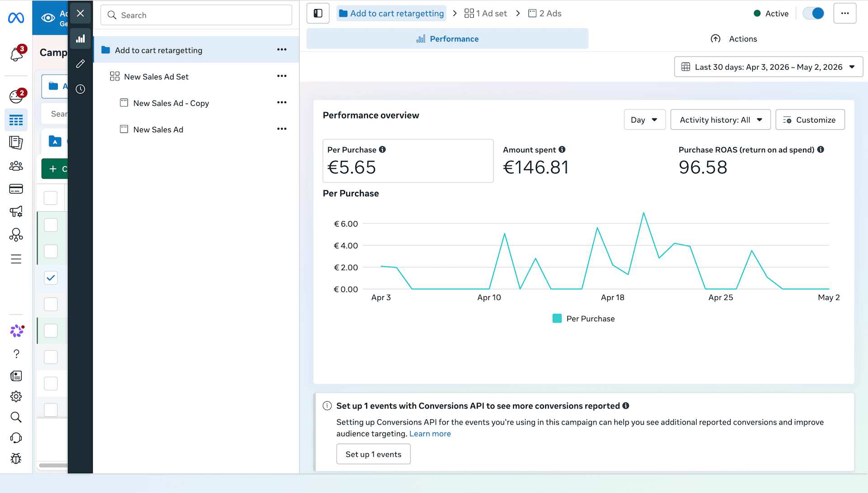This screenshot has width=868, height=493.
Task: Open the Audiences people icon
Action: (x=16, y=166)
